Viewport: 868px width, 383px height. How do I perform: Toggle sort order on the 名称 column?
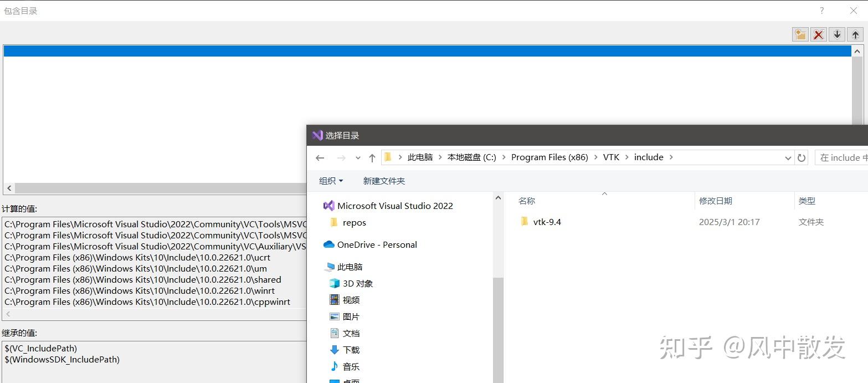(526, 201)
